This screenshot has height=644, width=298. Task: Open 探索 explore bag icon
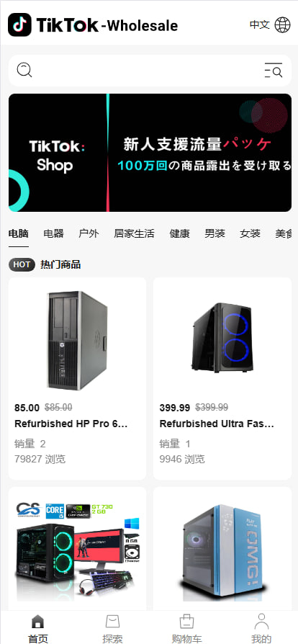pos(112,622)
